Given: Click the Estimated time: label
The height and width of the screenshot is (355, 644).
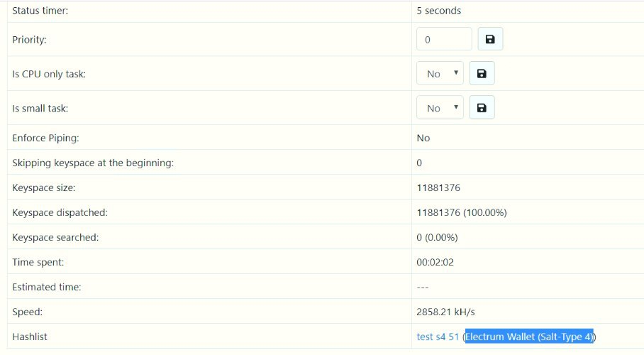Looking at the screenshot, I should (46, 287).
